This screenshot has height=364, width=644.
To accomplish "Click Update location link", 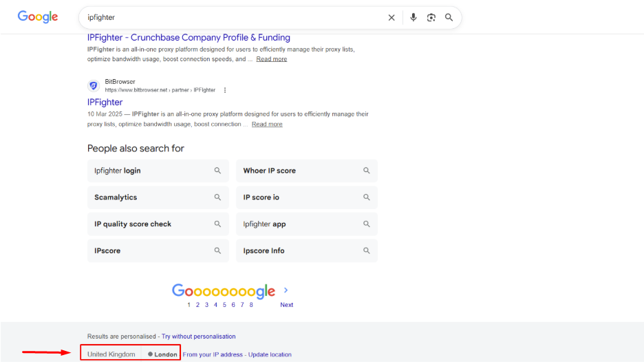I will [270, 354].
